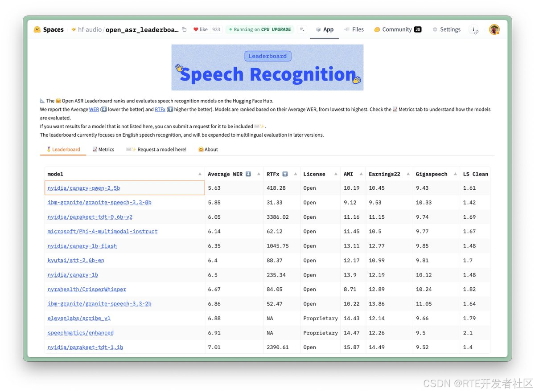Screen dimensions: 535x392
Task: Open the Request a model here! tab
Action: tap(156, 149)
